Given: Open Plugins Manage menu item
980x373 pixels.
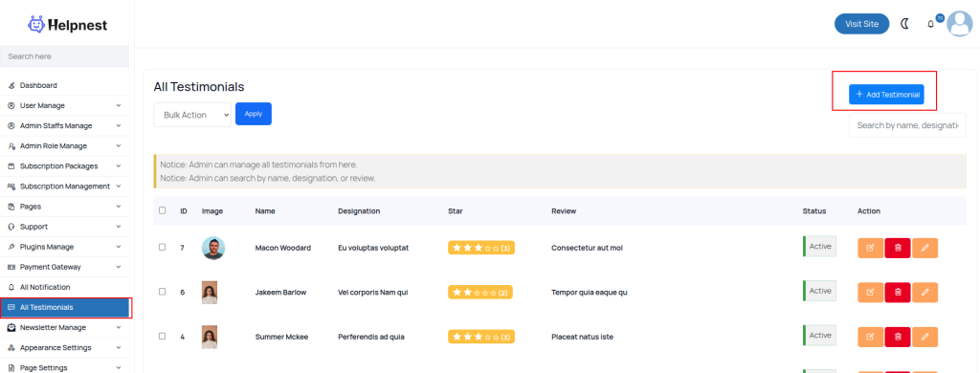Looking at the screenshot, I should [x=64, y=247].
